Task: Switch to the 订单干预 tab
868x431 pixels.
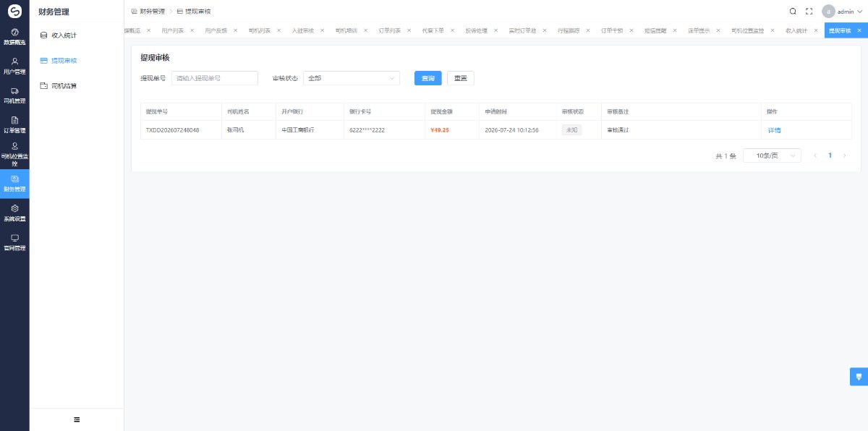Action: pos(612,30)
